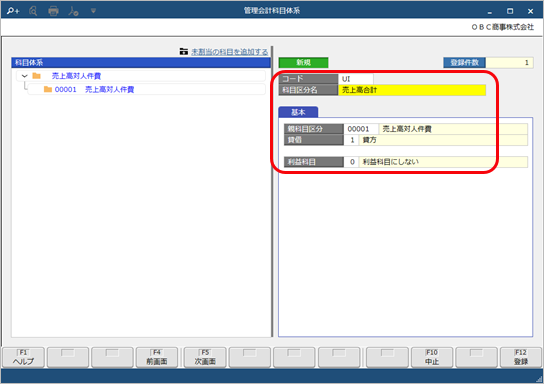Click the printer icon in title bar

tap(53, 11)
